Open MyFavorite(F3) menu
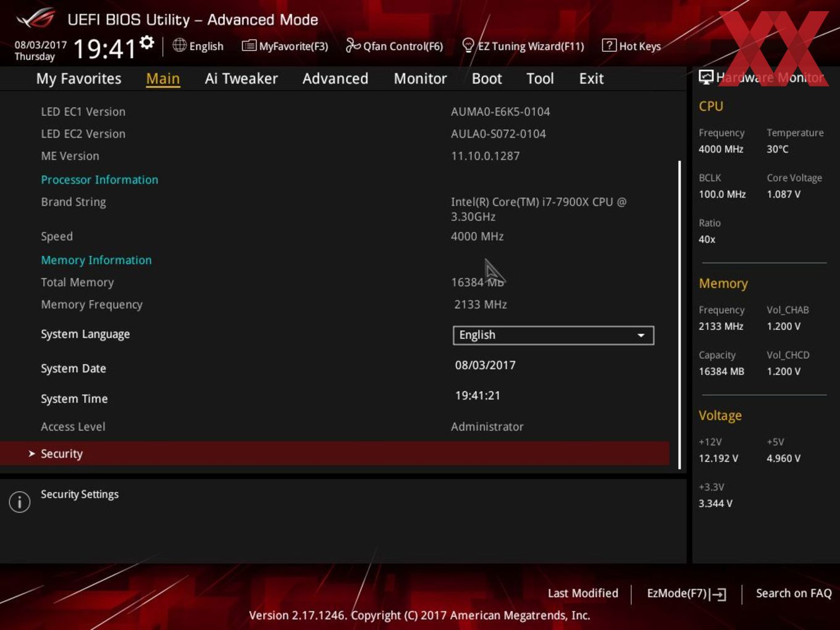Viewport: 840px width, 630px height. (285, 46)
